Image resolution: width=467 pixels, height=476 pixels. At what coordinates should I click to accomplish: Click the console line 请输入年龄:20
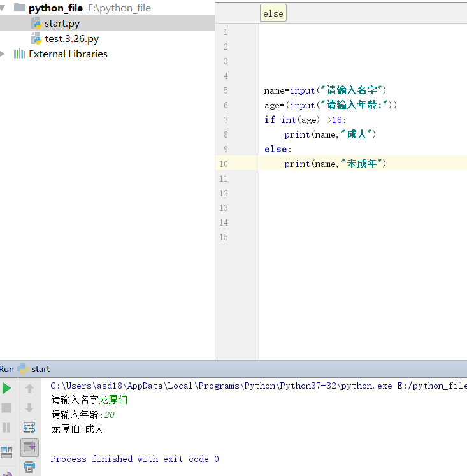(x=83, y=414)
